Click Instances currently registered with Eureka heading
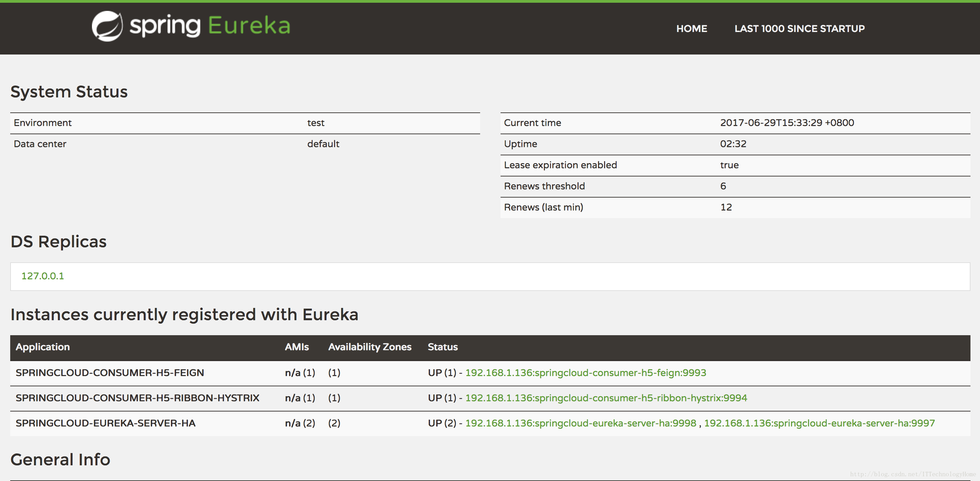The width and height of the screenshot is (980, 481). point(184,315)
